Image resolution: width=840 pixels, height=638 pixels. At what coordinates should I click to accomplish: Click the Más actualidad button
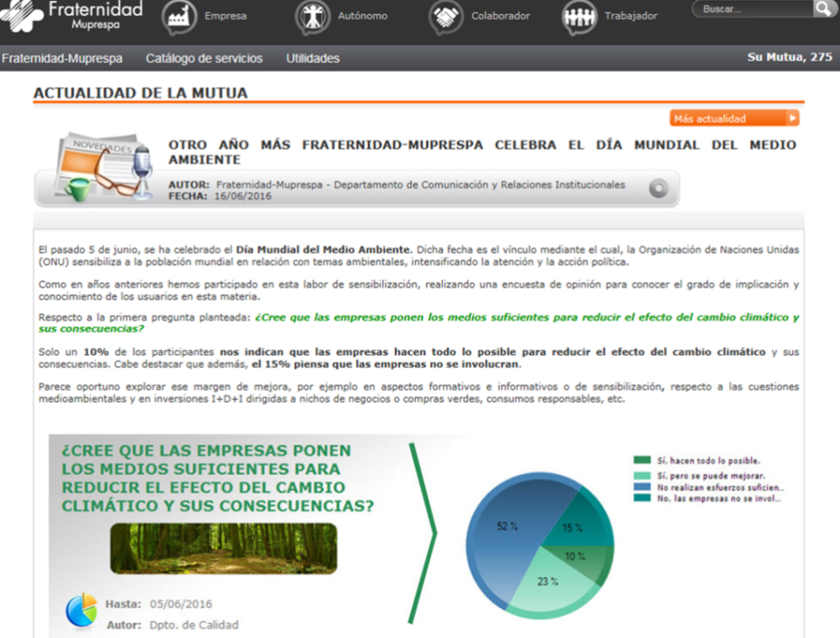[x=734, y=119]
